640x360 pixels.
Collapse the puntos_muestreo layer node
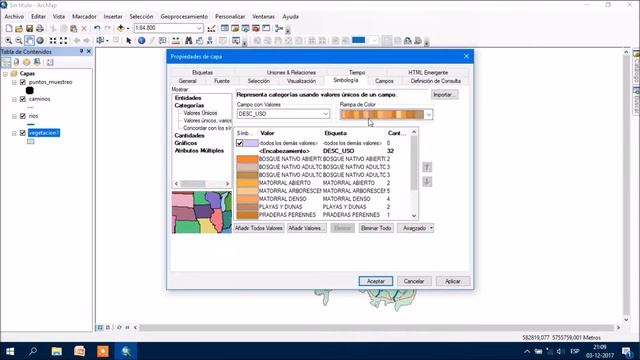14,82
